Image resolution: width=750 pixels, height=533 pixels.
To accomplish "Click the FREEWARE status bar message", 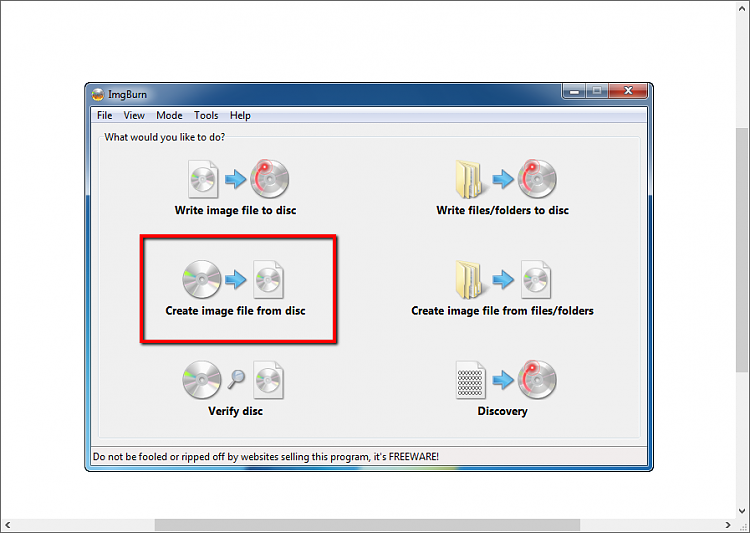I will (265, 456).
